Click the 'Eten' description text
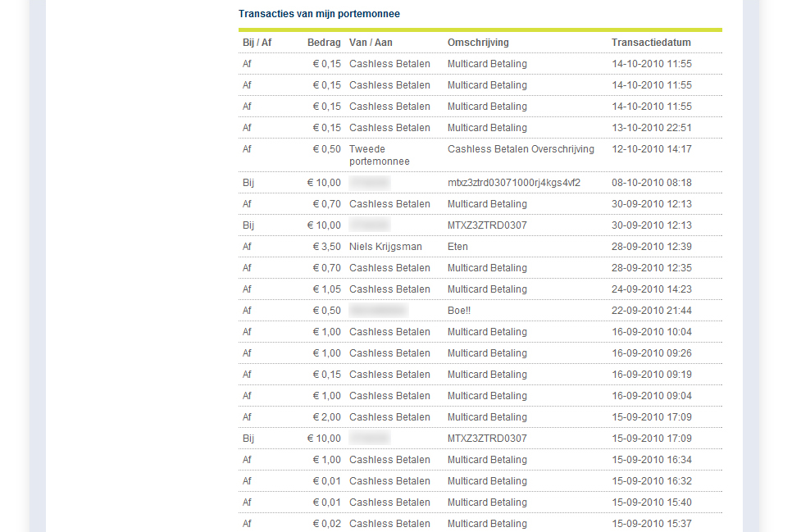Screen dimensions: 792x532 coord(457,247)
